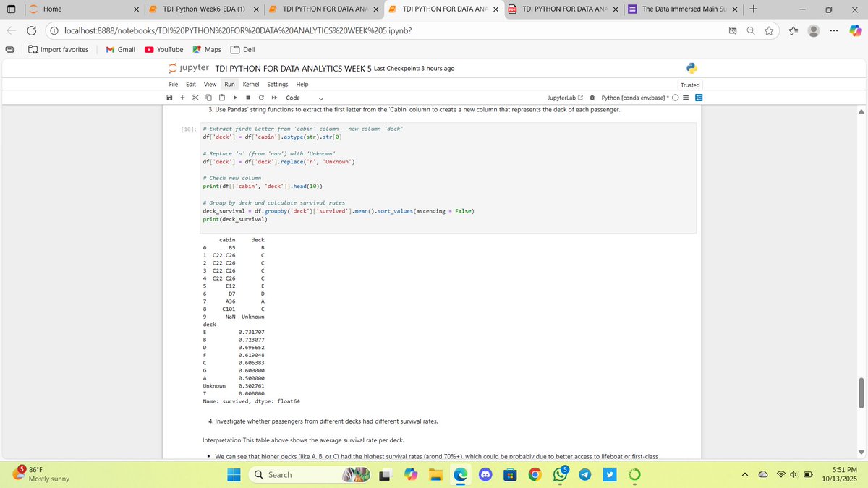Add this page to favorites star

[768, 30]
